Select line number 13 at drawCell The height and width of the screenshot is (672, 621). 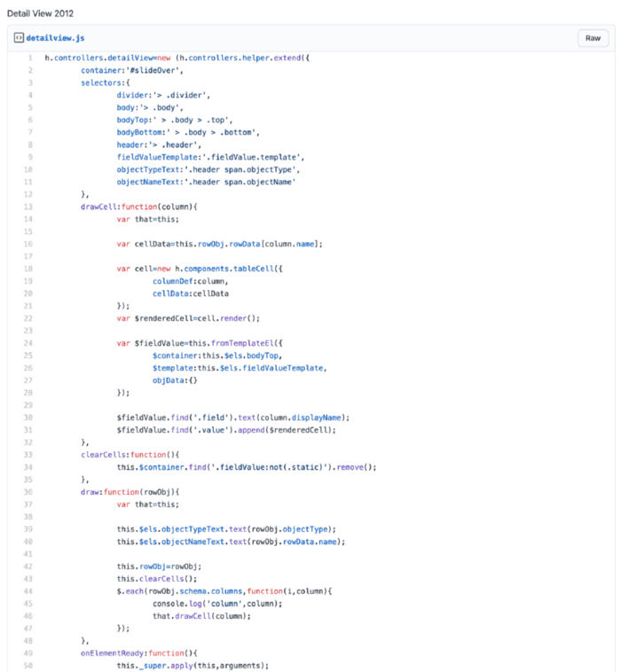pyautogui.click(x=28, y=207)
